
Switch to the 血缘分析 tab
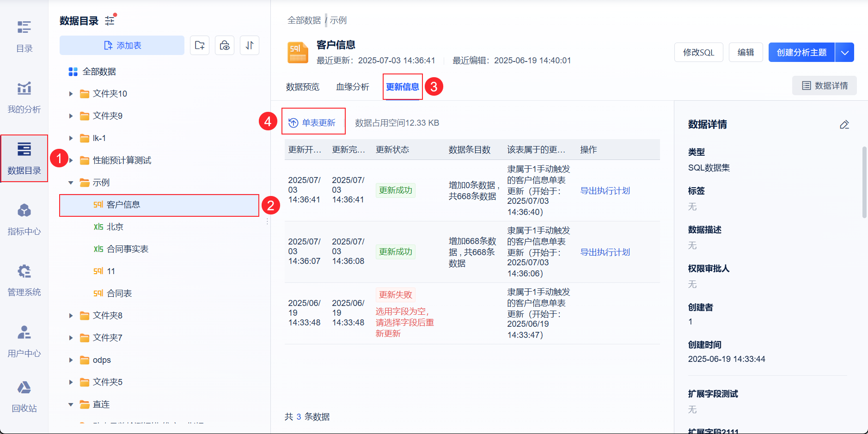(x=352, y=86)
